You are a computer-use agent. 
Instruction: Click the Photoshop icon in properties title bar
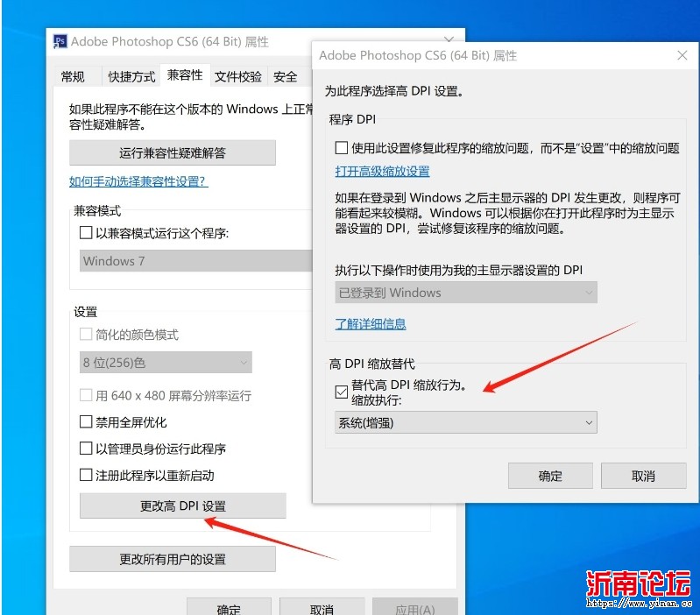[60, 41]
